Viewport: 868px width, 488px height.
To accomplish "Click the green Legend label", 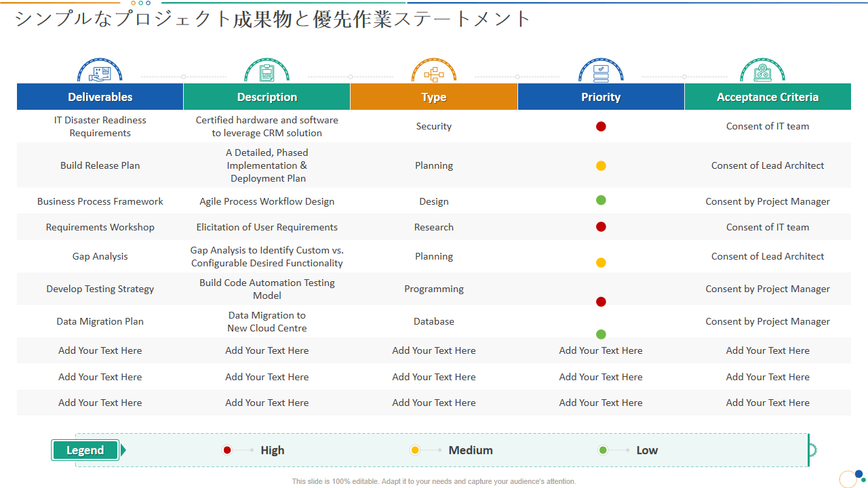I will click(x=85, y=450).
